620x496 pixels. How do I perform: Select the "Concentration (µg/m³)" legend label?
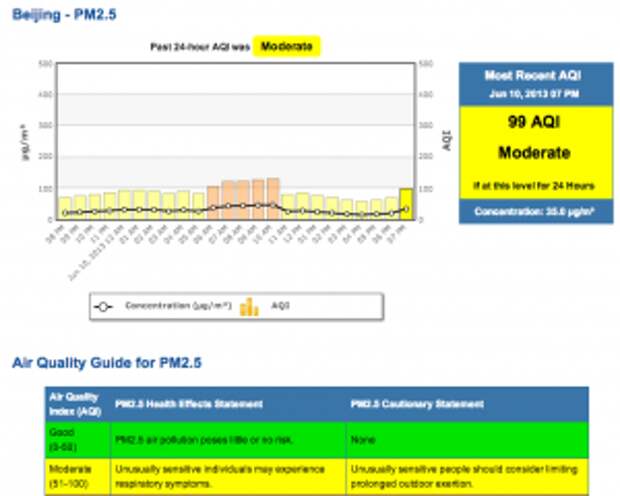(178, 306)
